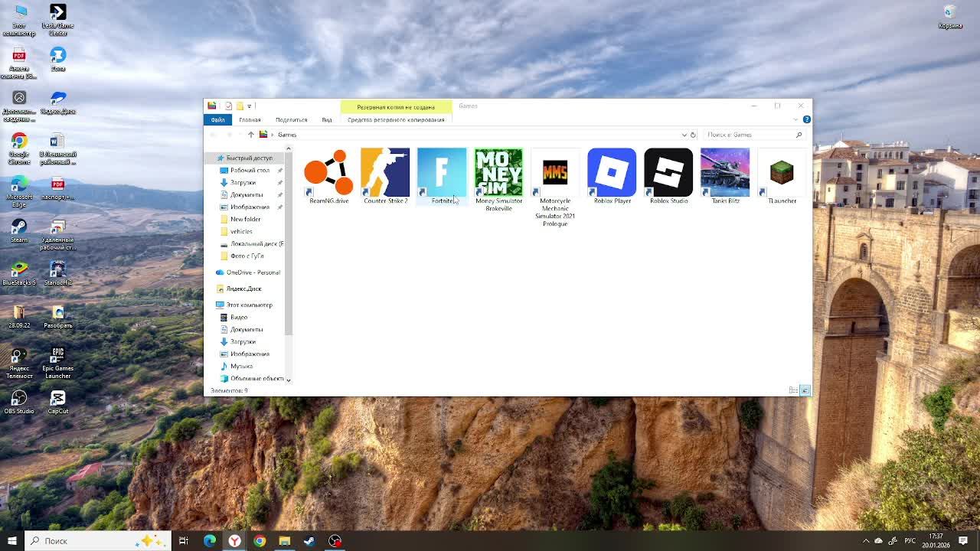Select the Steam desktop icon
This screenshot has width=980, height=551.
[x=19, y=231]
